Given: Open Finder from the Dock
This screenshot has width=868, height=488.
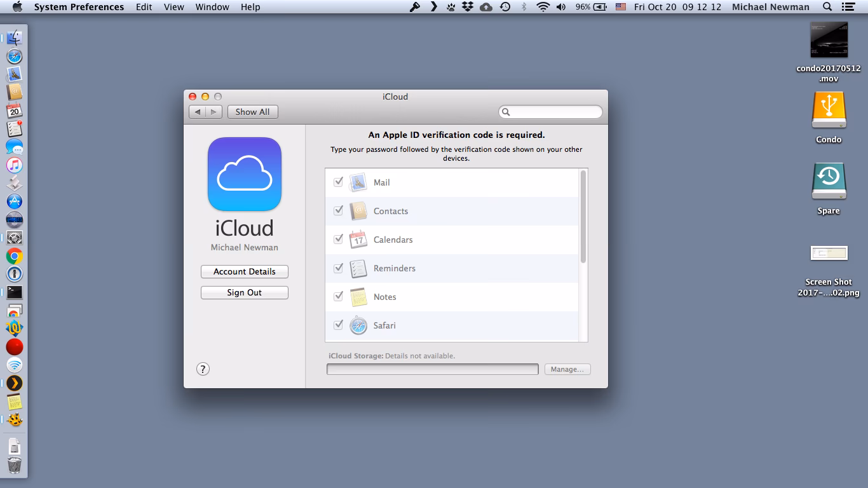Looking at the screenshot, I should point(14,37).
